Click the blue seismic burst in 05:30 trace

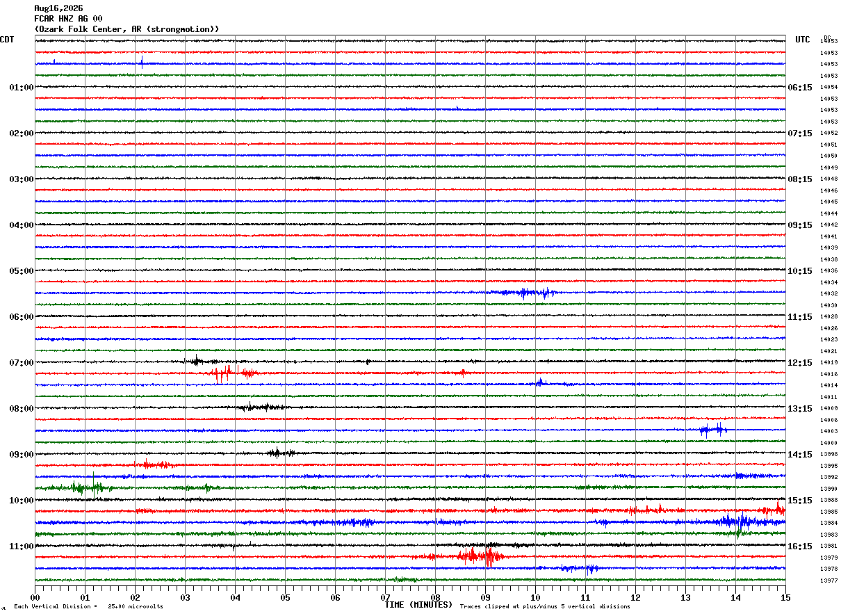pos(525,293)
